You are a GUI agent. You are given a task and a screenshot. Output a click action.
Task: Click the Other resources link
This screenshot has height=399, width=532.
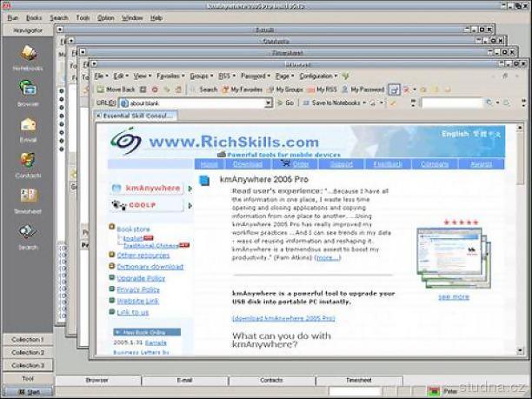click(x=143, y=256)
